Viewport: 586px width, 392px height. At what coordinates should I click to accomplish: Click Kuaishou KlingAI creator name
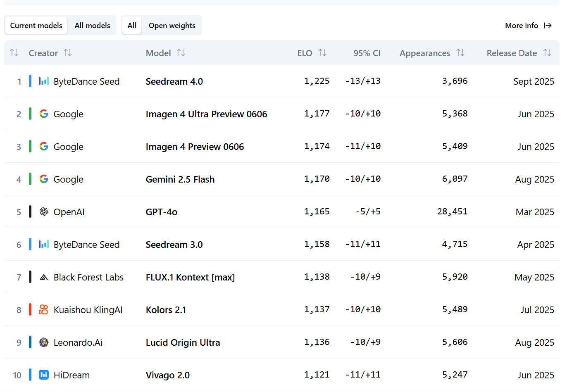click(88, 310)
